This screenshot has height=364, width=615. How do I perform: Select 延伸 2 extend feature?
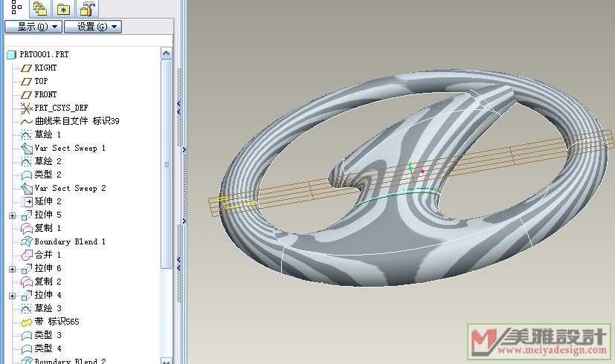pos(48,201)
